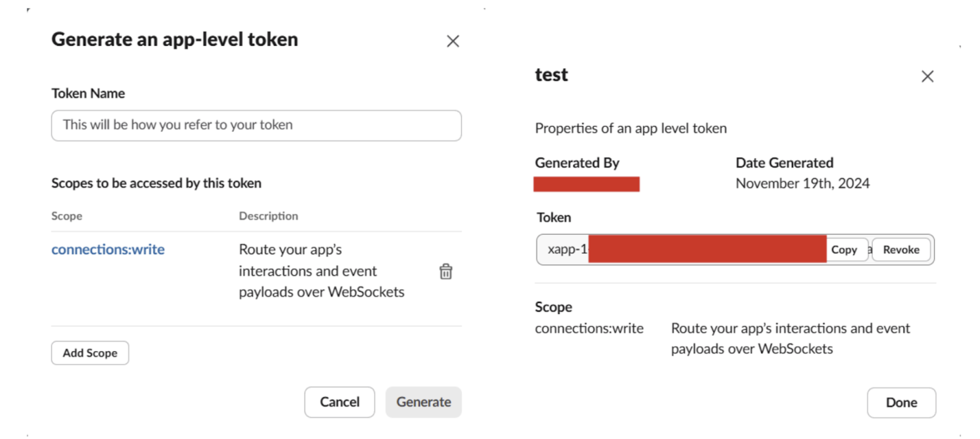Screen dimensions: 980x439
Task: Select the xapp-1 token text field
Action: 681,250
